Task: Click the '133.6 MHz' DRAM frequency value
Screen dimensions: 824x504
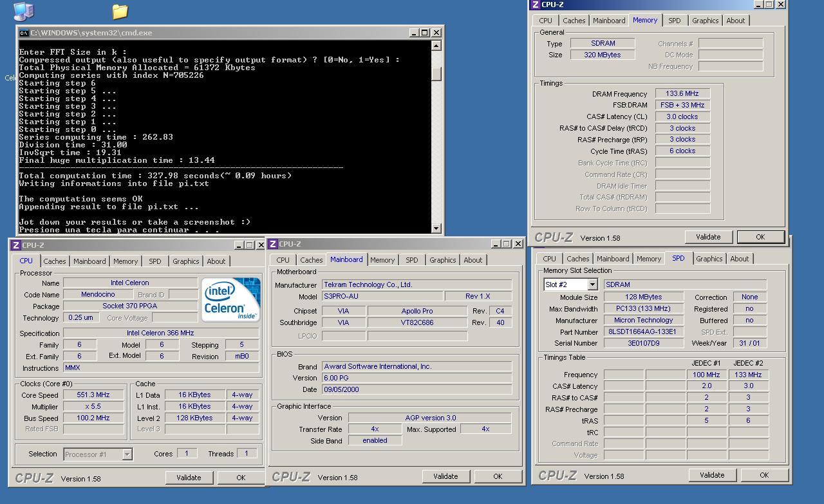Action: click(x=682, y=94)
